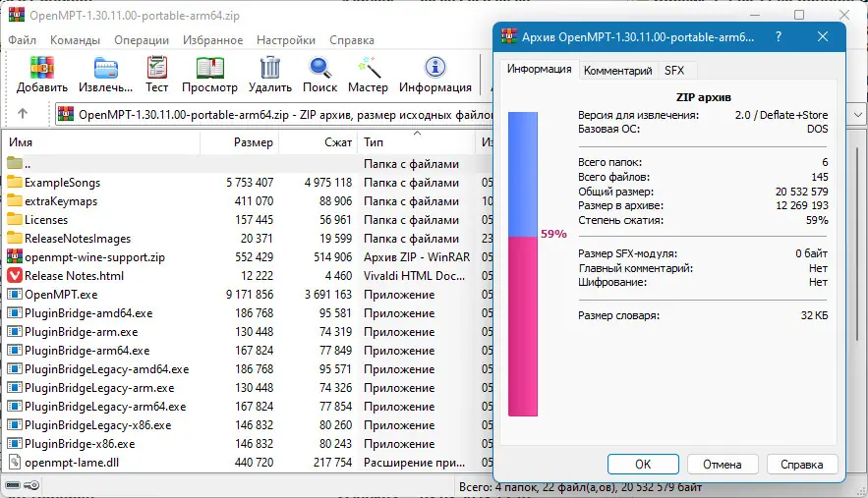Click the PluginBridge-amd64.exe file icon
The image size is (868, 498).
[15, 312]
